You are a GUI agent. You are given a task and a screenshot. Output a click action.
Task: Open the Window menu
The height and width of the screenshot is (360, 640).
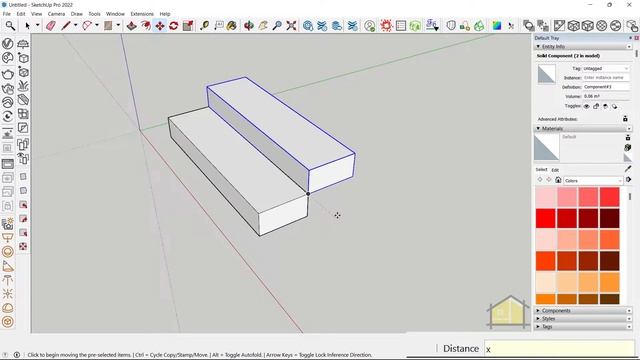pyautogui.click(x=116, y=14)
